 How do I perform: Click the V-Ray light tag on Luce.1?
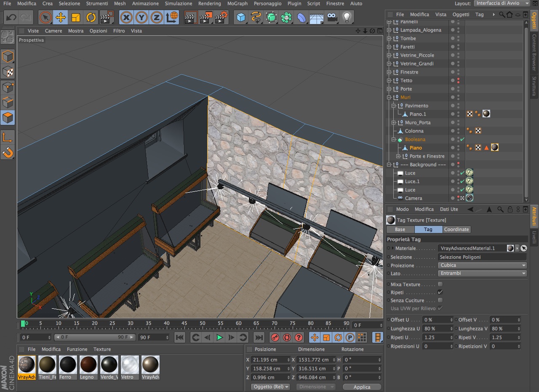coord(469,181)
